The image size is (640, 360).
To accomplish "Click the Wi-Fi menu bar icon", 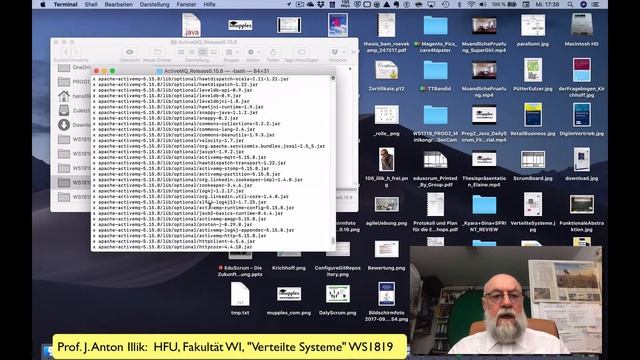I will [x=471, y=4].
